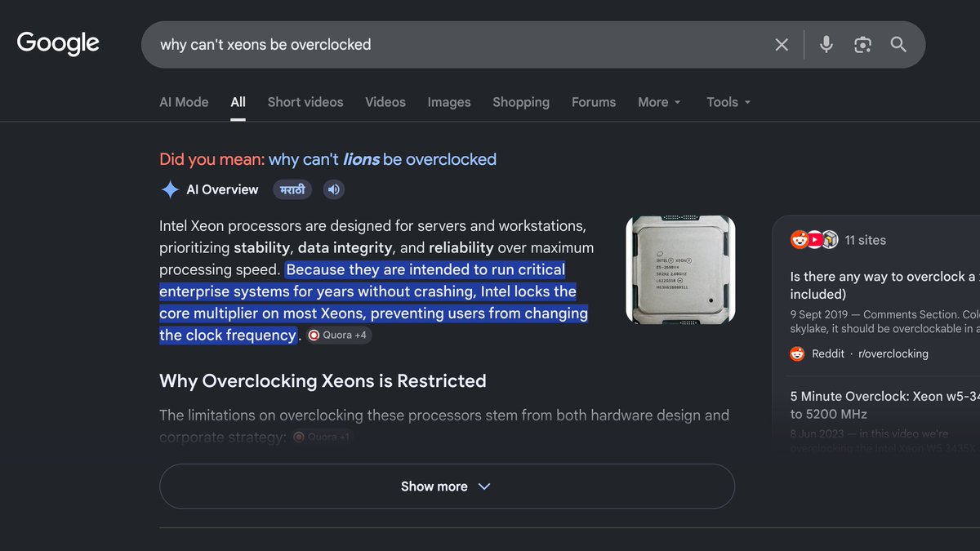The height and width of the screenshot is (551, 980).
Task: Click the 'AI Overview' label text
Action: coord(222,189)
